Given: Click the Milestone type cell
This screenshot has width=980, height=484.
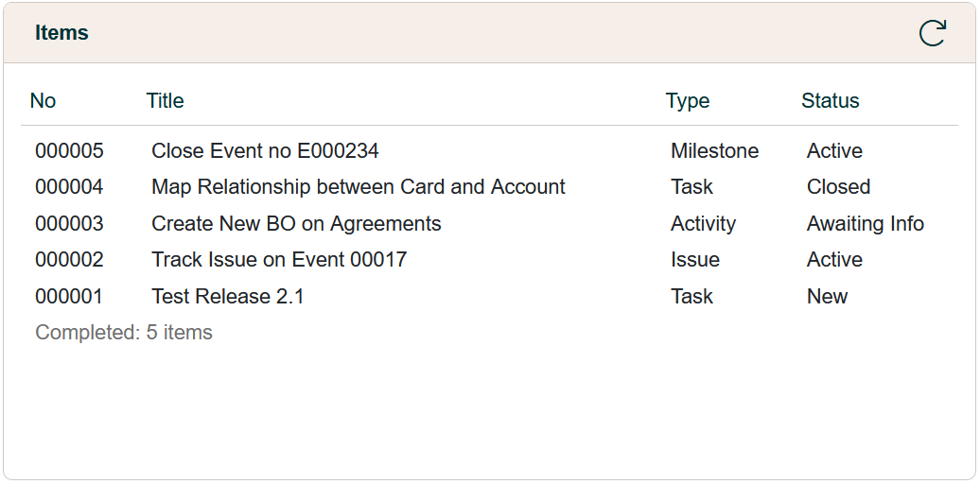Looking at the screenshot, I should coord(714,151).
